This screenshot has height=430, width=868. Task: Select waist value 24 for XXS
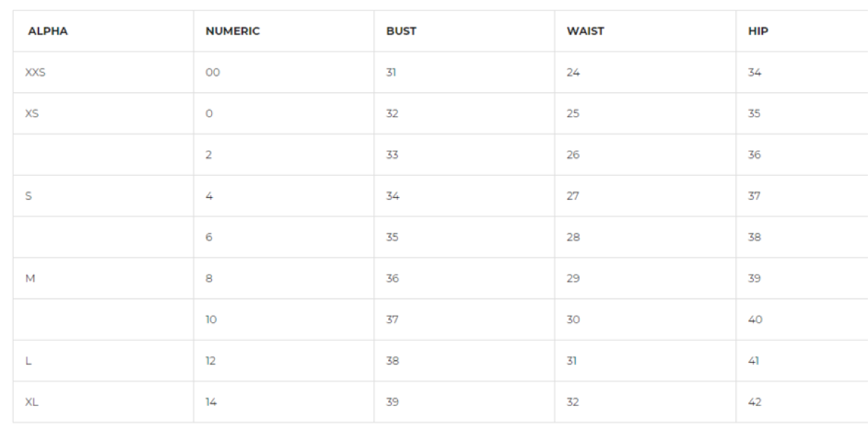pyautogui.click(x=573, y=72)
